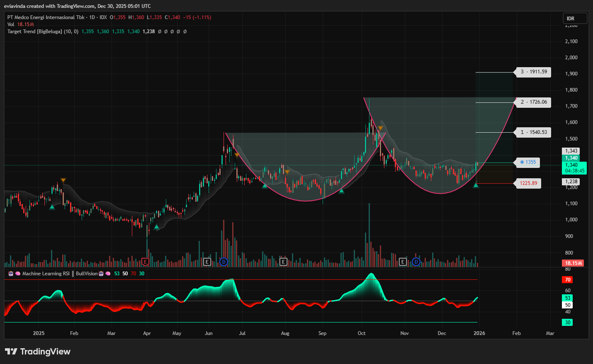Select the Target Trend [BigBeluga] indicator legend
Screen dimensions: 593x364
point(42,32)
